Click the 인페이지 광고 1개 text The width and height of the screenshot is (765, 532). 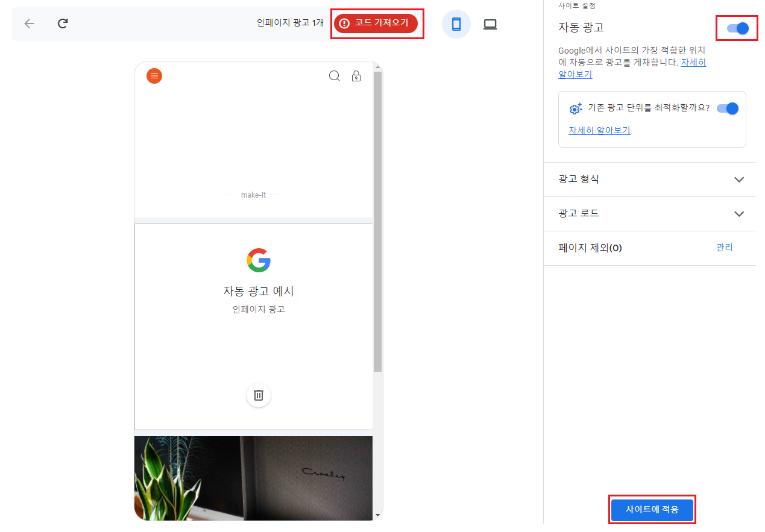point(291,23)
